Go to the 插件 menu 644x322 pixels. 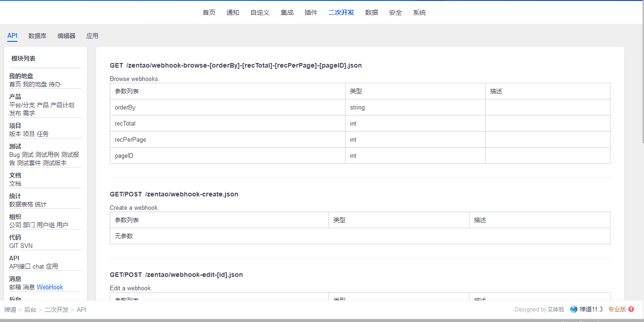click(311, 12)
